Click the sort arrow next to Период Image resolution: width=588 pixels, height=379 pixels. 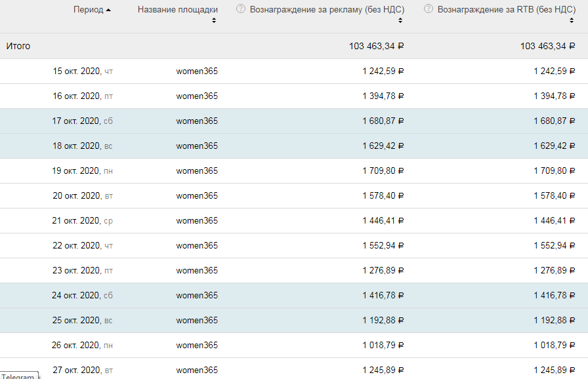tap(108, 10)
